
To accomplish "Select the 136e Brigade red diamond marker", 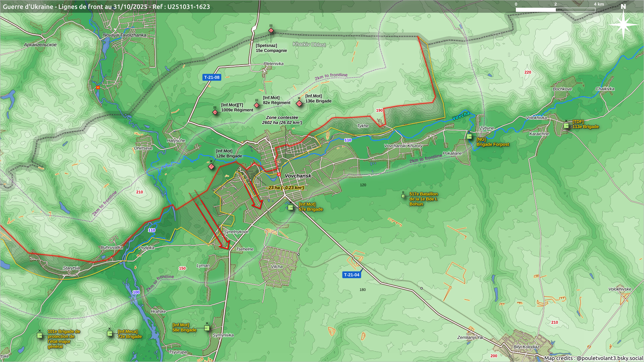I will pos(299,104).
